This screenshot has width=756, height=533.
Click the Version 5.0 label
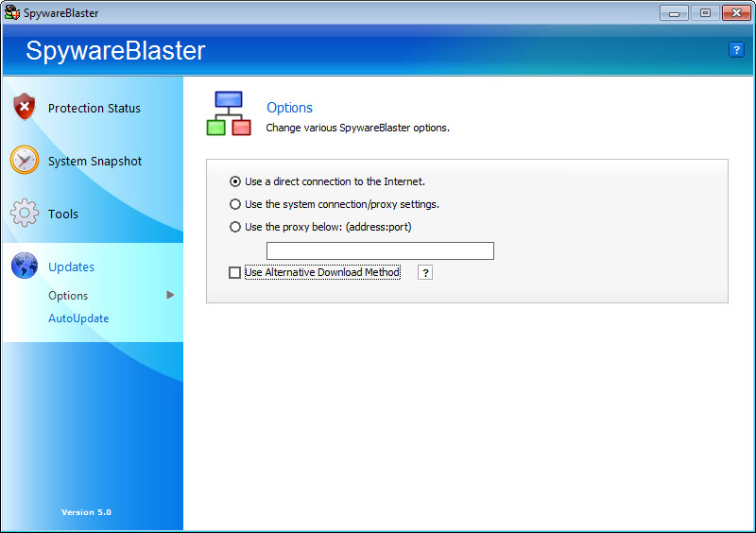[x=86, y=512]
